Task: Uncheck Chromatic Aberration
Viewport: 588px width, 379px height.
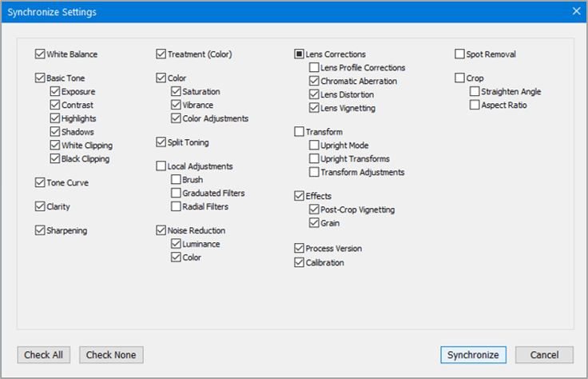Action: coord(314,81)
